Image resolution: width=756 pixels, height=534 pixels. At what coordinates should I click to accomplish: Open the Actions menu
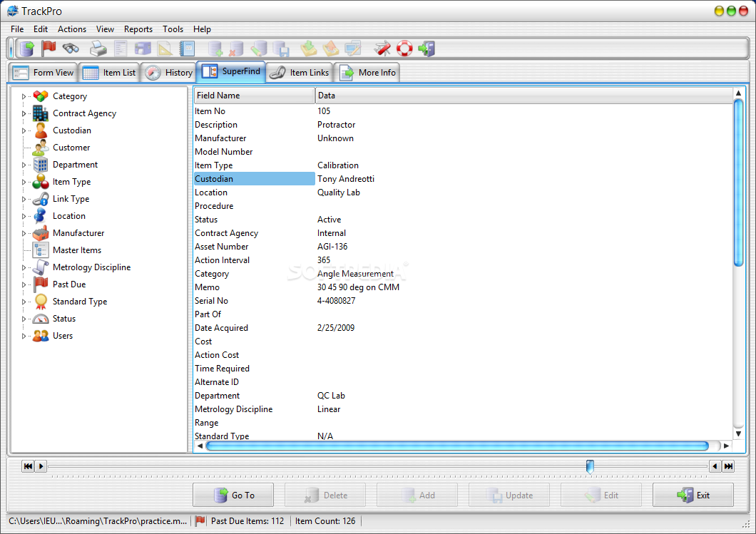(x=72, y=29)
